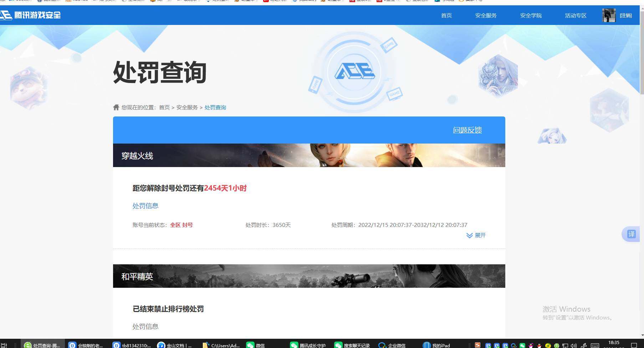Screen dimensions: 644x348
Task: Click the speaker volume icon in system tray
Action: [x=574, y=345]
